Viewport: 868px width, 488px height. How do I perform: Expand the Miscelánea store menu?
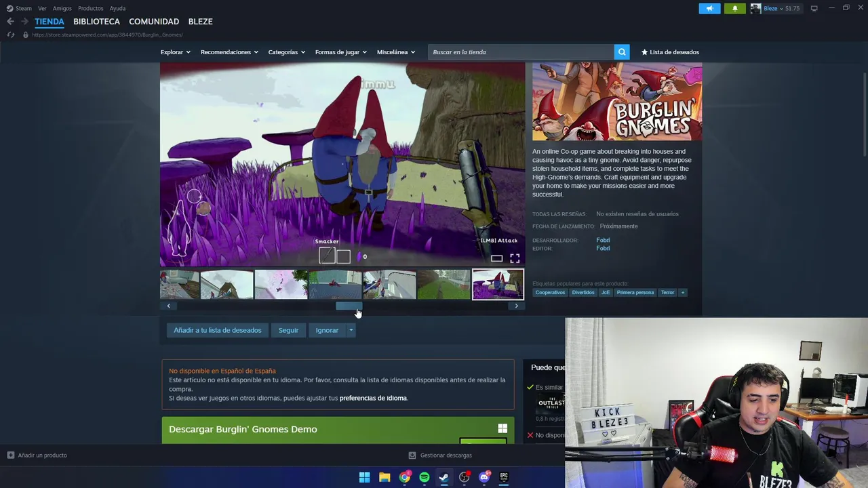tap(396, 52)
